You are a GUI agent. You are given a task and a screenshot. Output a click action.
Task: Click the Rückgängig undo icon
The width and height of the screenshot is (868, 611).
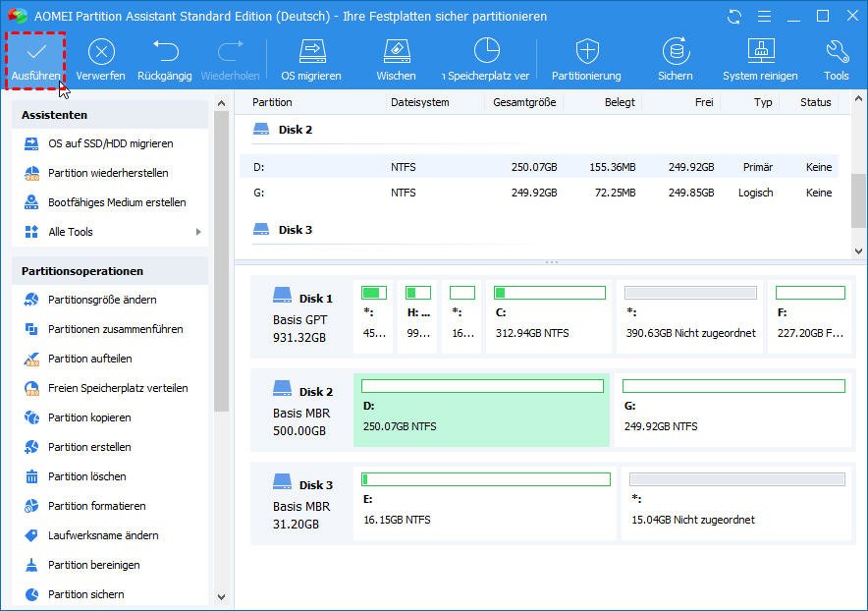[164, 60]
